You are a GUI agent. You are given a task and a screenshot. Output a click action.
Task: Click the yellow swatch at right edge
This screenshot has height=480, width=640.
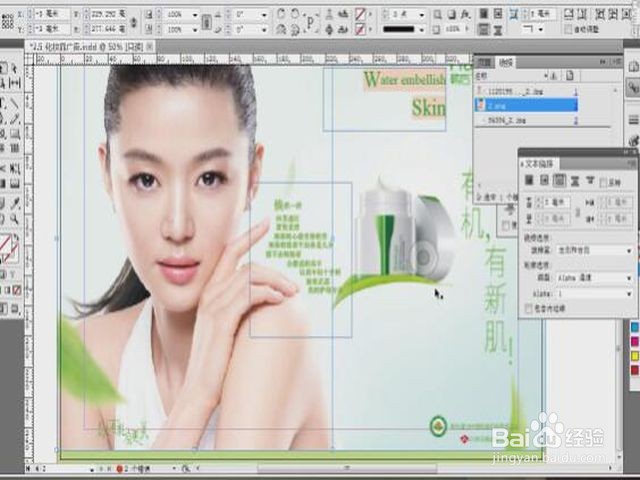click(x=635, y=356)
